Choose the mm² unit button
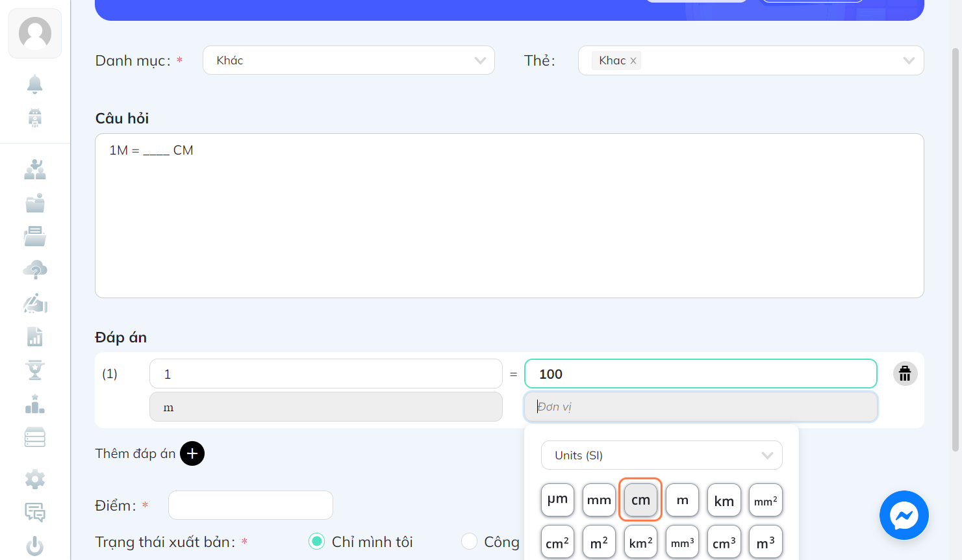962x560 pixels. pyautogui.click(x=766, y=500)
